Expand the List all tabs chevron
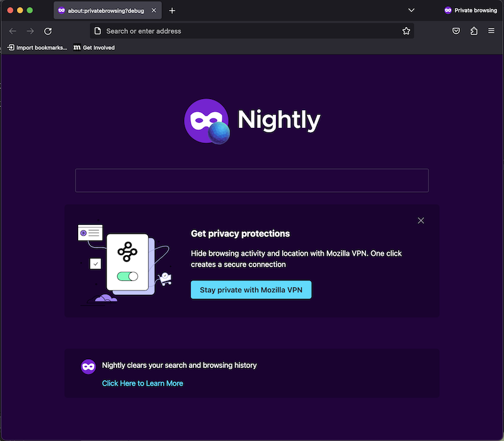The image size is (504, 441). 411,11
